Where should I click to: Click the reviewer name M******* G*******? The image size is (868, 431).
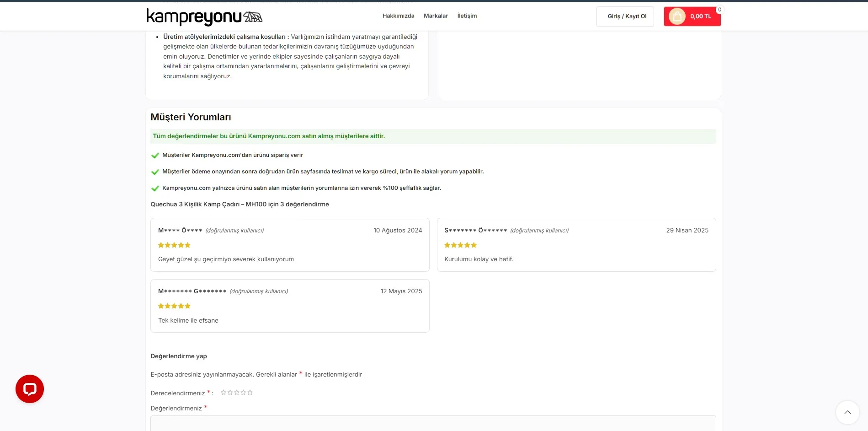click(192, 291)
